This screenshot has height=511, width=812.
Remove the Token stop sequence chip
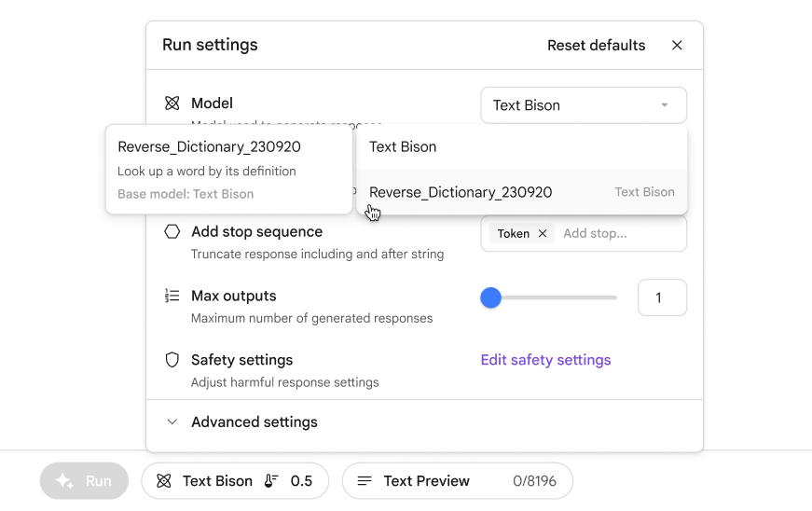(543, 234)
